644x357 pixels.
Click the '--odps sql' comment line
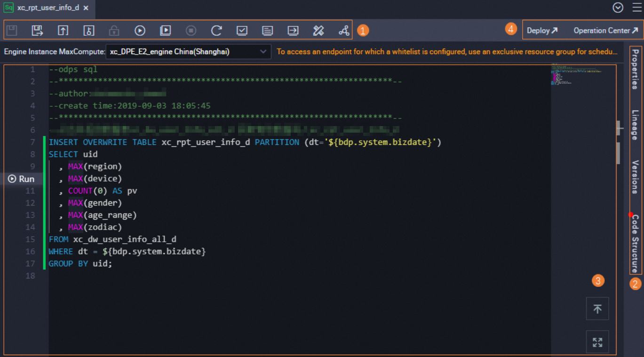pyautogui.click(x=73, y=69)
